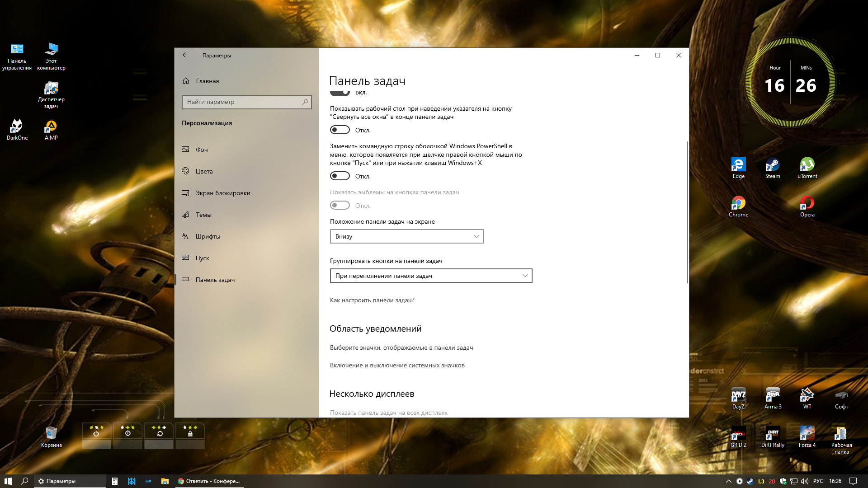Click the Как настроить панели задач link
868x488 pixels.
point(372,300)
